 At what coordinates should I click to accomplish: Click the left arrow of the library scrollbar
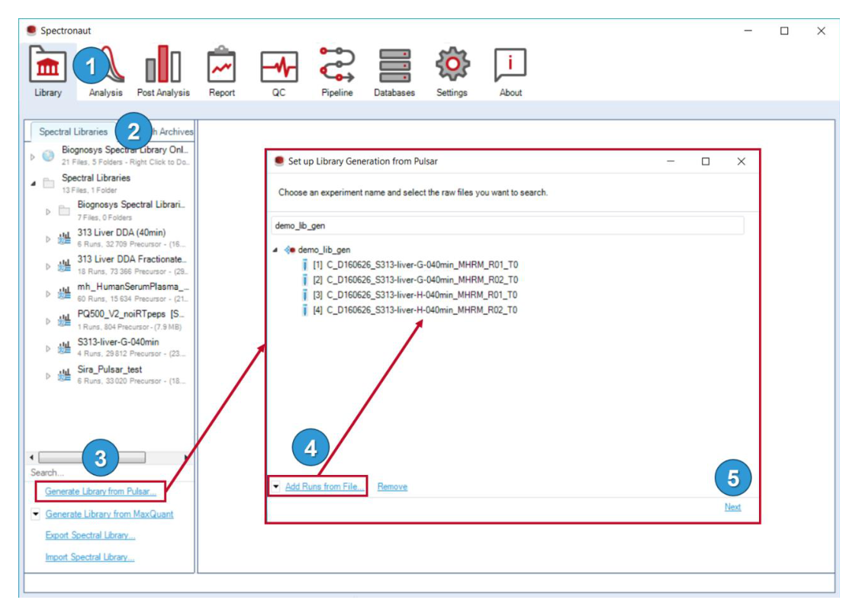click(32, 457)
